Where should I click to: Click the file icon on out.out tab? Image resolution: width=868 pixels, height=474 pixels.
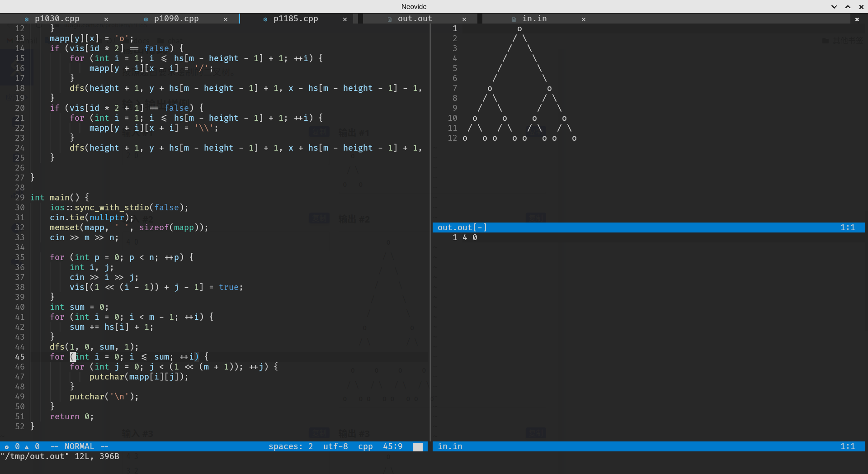pos(390,19)
